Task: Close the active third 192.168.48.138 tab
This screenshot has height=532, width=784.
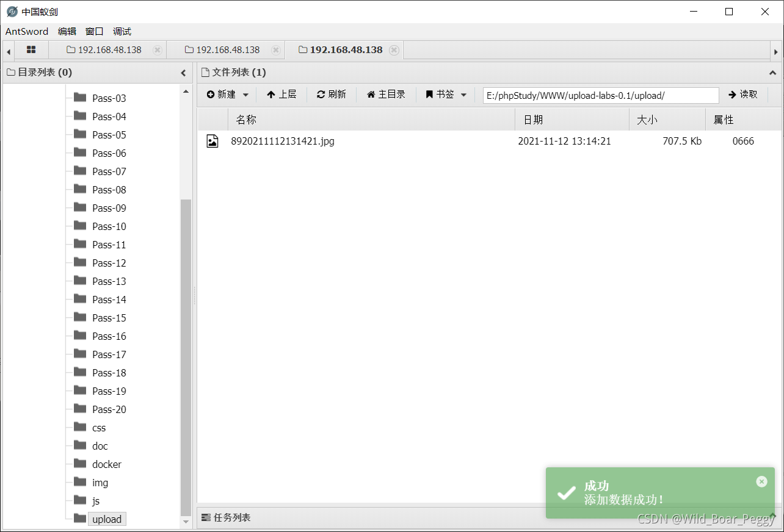Action: point(394,50)
